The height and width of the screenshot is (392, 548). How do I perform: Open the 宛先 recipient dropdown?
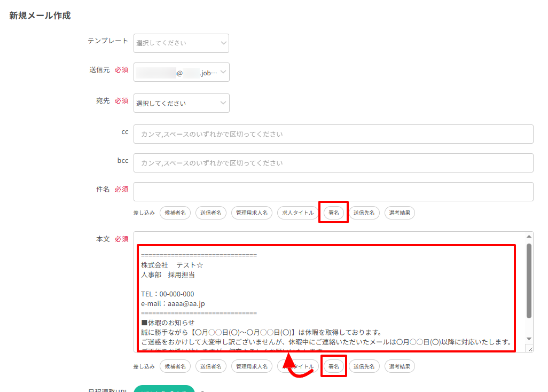(x=181, y=103)
